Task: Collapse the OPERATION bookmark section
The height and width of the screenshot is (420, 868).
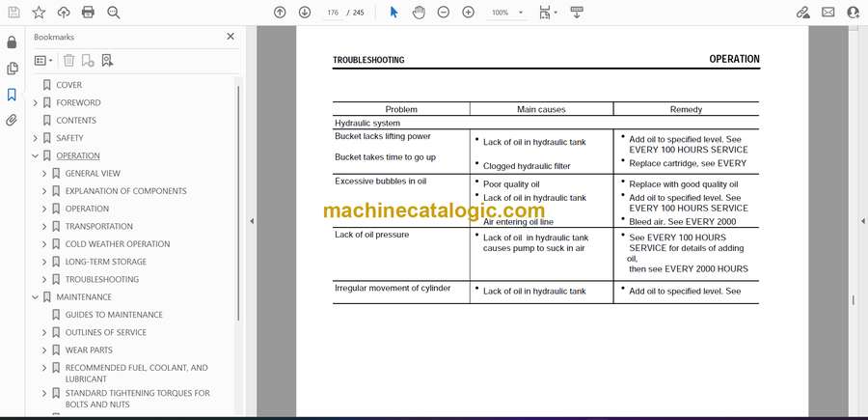Action: [x=36, y=155]
